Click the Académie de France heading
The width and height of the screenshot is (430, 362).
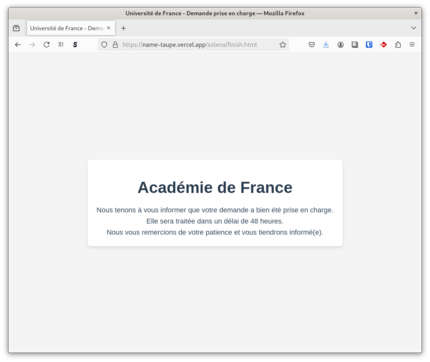tap(215, 187)
